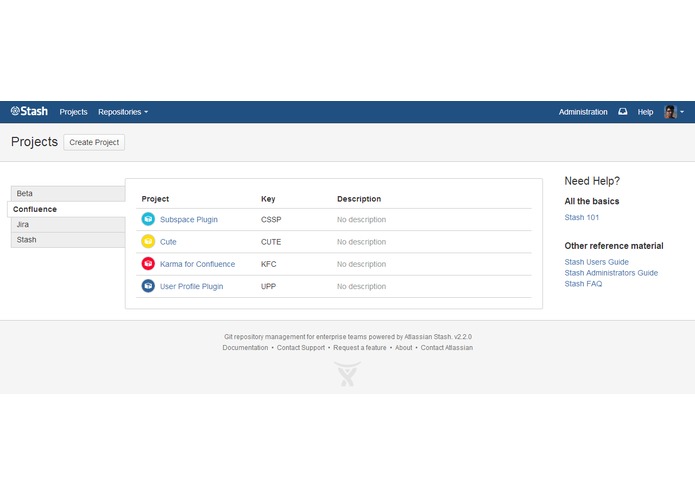Select the Confluence category tab
Screen dimensions: 695x494
click(66, 209)
